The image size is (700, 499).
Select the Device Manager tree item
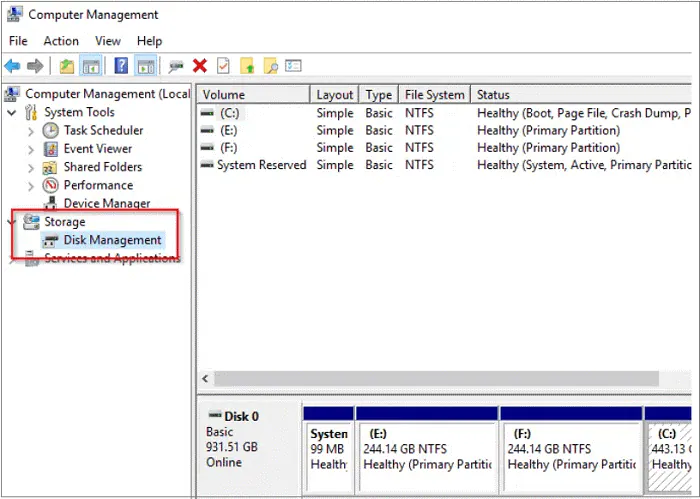[x=107, y=203]
